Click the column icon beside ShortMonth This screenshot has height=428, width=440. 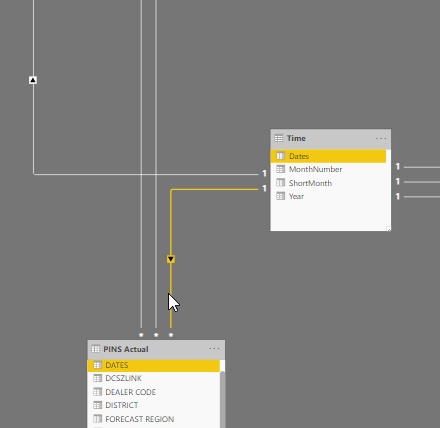click(x=281, y=183)
